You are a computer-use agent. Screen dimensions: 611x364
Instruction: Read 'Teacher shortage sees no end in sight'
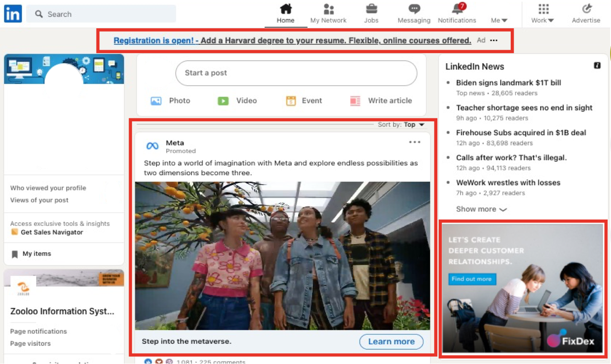click(524, 107)
